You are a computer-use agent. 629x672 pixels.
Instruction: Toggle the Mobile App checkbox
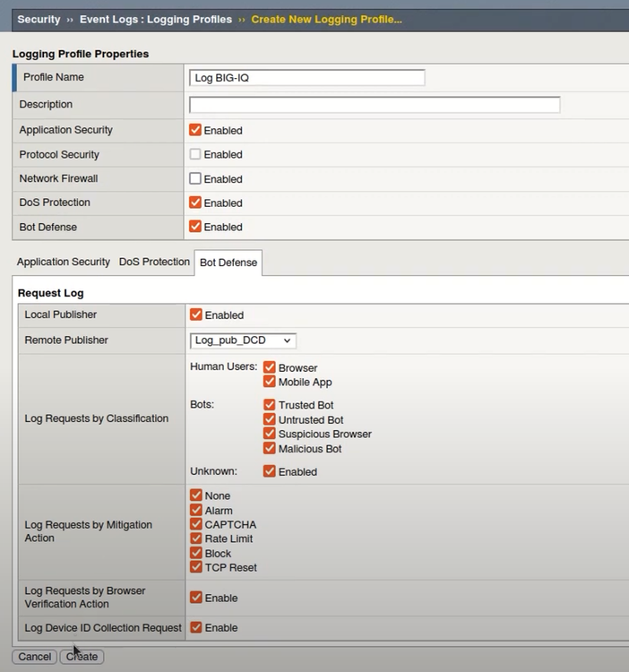pos(269,382)
